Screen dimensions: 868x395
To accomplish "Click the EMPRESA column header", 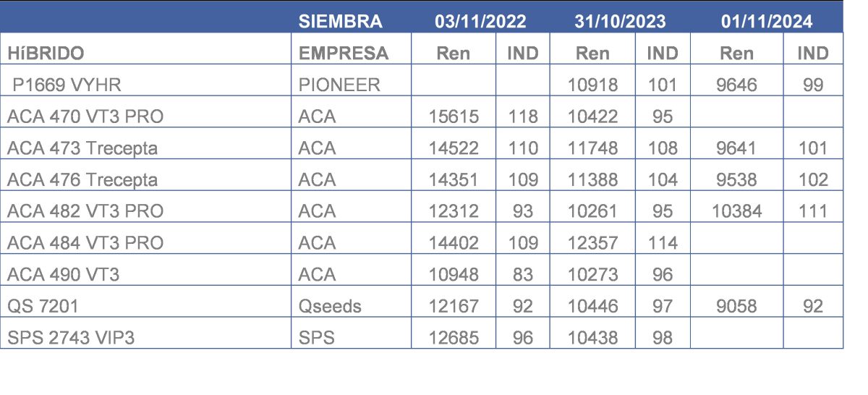I will click(x=343, y=53).
